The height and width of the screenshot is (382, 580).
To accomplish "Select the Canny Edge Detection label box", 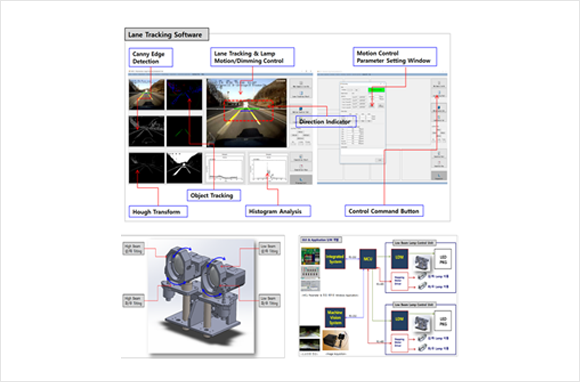I will click(151, 57).
